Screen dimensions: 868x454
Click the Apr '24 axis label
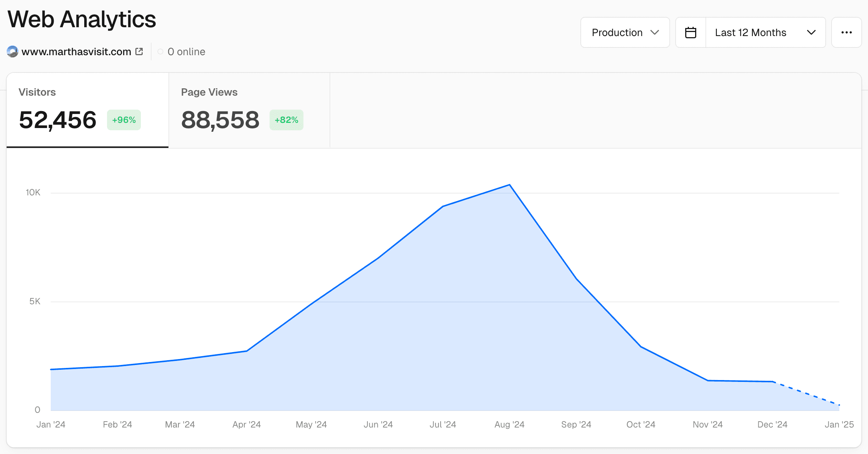click(246, 425)
